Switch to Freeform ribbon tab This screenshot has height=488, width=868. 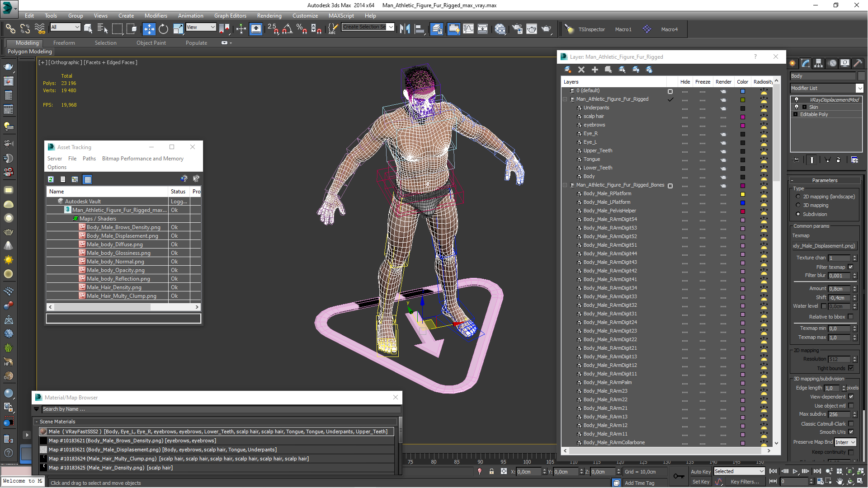64,43
